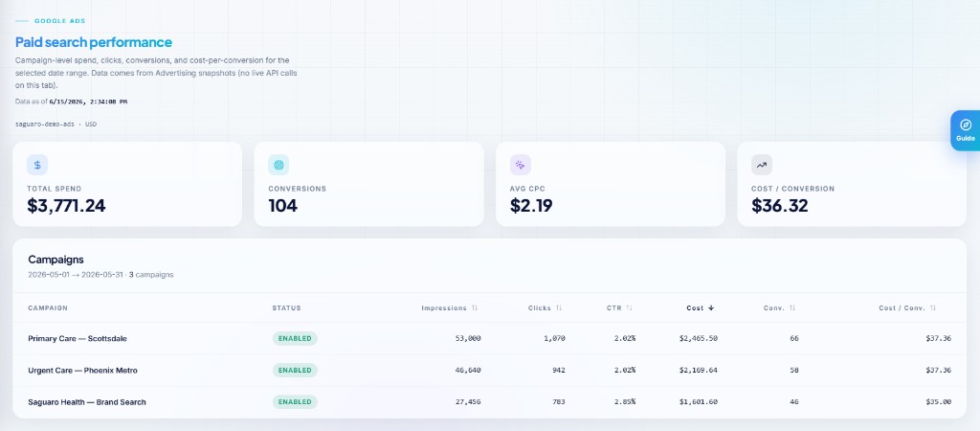980x431 pixels.
Task: Click the Campaigns table title
Action: tap(56, 260)
